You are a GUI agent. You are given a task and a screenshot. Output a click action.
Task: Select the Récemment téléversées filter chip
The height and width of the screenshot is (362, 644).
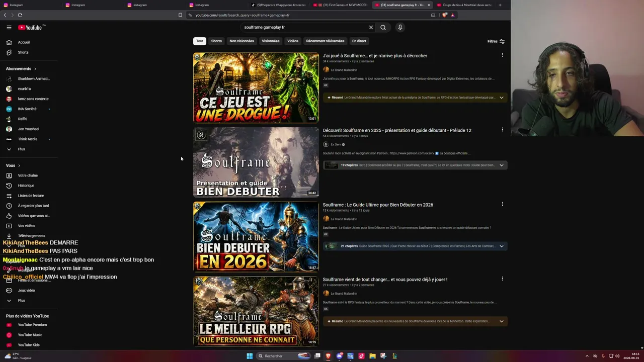pos(325,41)
